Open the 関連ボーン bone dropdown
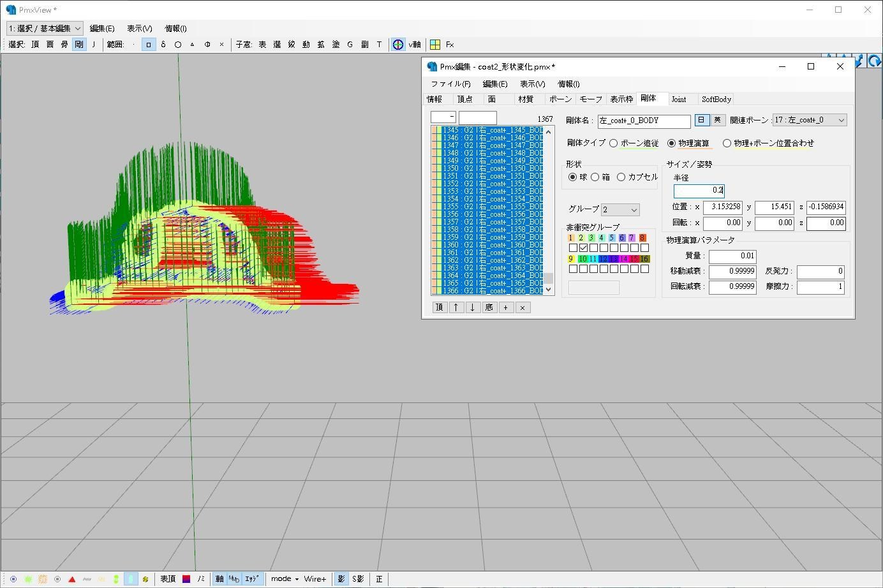The height and width of the screenshot is (588, 883). tap(810, 120)
